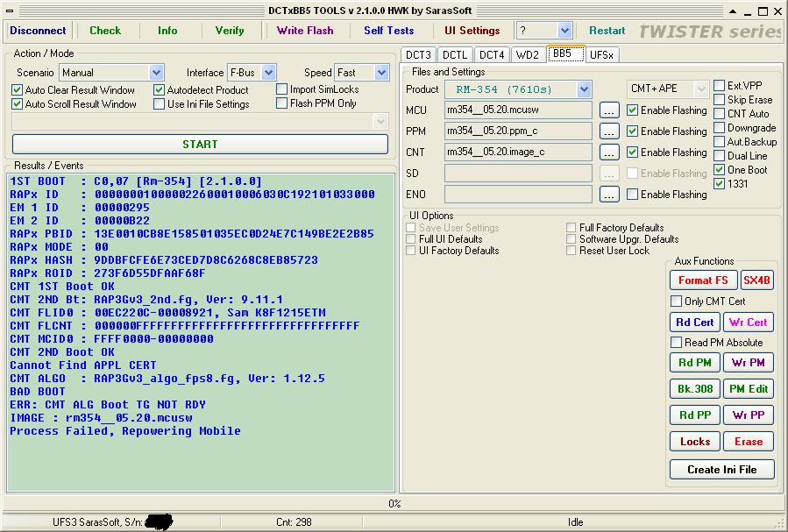This screenshot has width=788, height=532.
Task: Write certificate with Wr Cert
Action: pyautogui.click(x=749, y=322)
